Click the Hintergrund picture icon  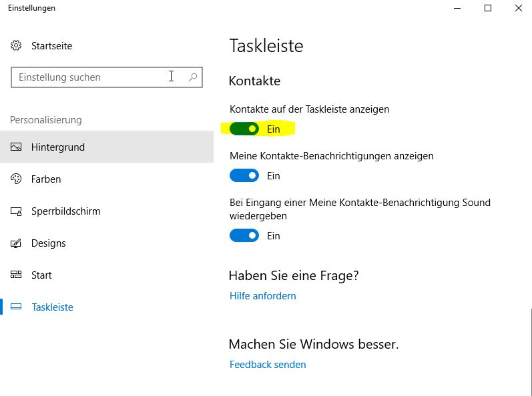pyautogui.click(x=16, y=147)
